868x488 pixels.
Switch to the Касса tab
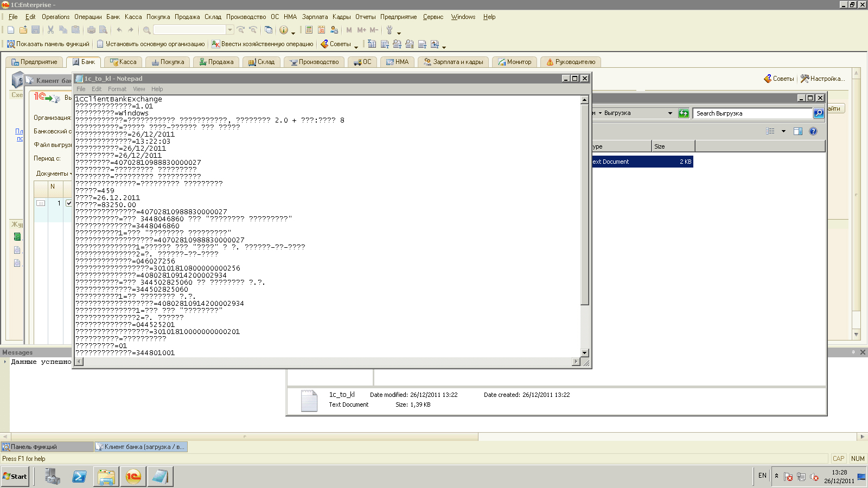tap(123, 62)
